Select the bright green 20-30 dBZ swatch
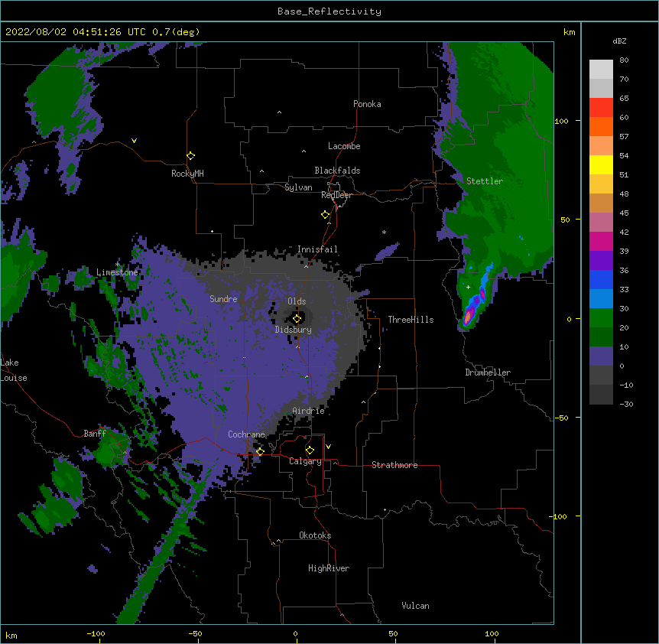659x644 pixels. [601, 318]
